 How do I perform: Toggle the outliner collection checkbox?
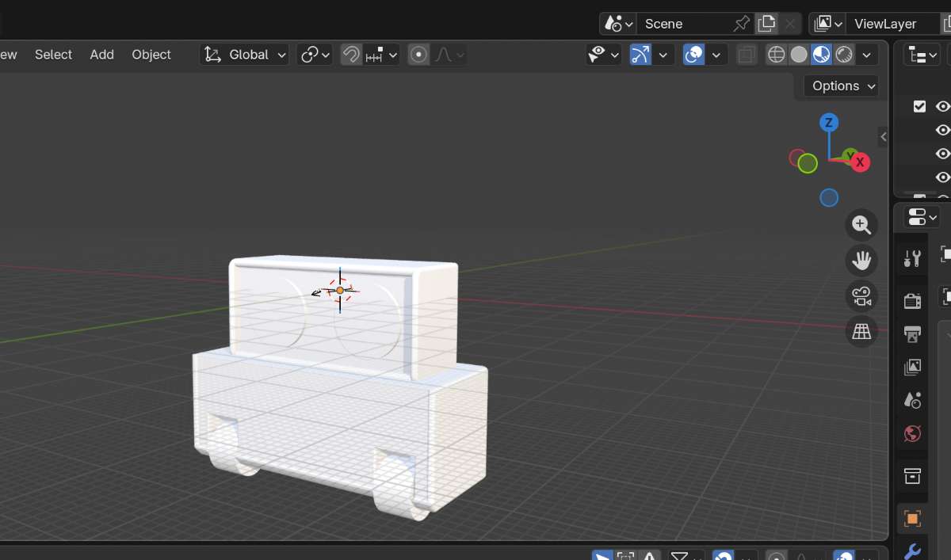[x=919, y=106]
